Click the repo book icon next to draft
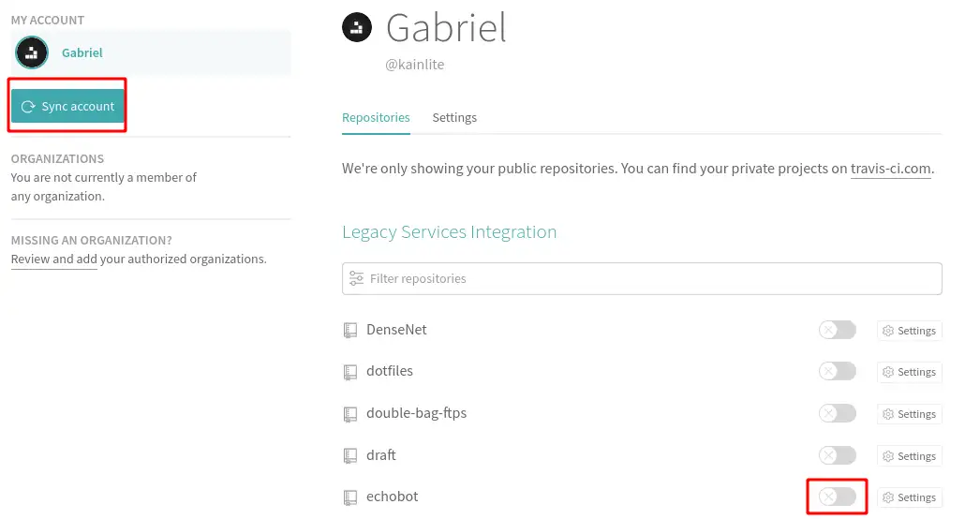 coord(350,456)
